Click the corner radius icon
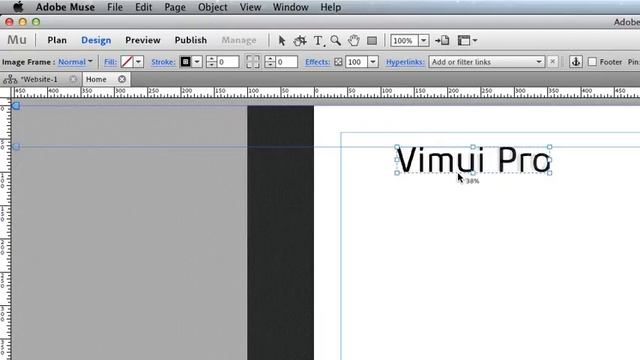 point(253,62)
